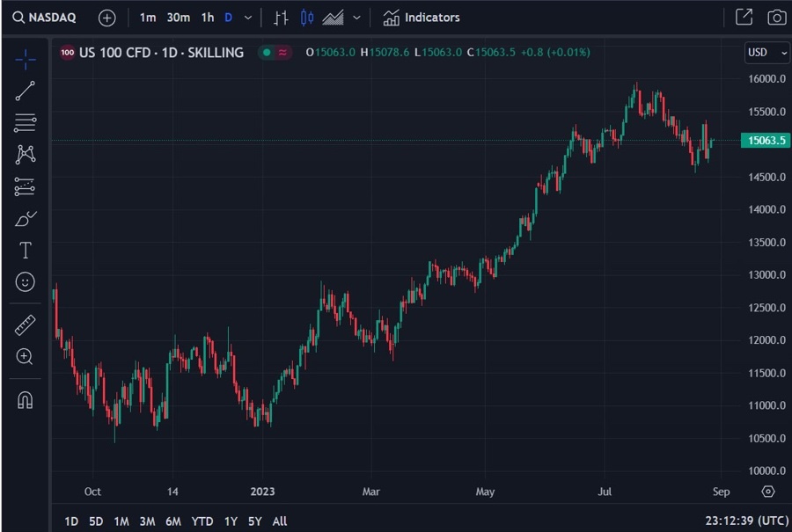
Task: Click the 15063.5 current price label
Action: tap(766, 141)
